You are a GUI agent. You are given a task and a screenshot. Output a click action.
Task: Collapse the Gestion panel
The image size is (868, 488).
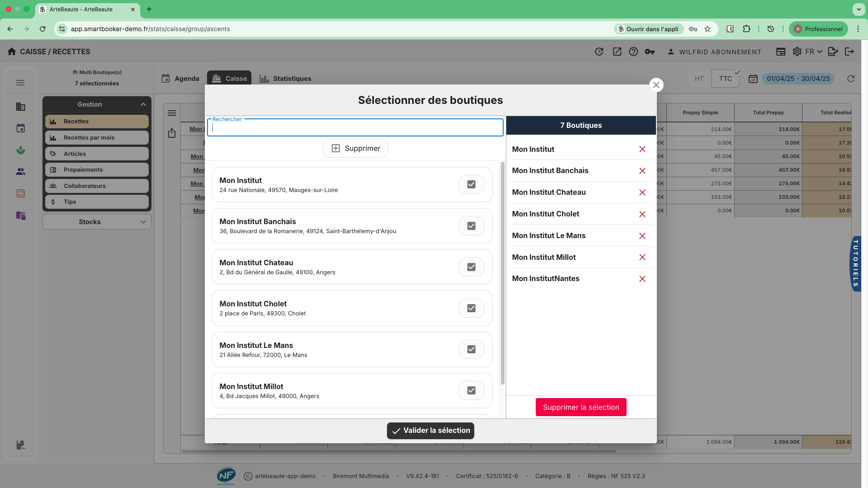(x=143, y=104)
